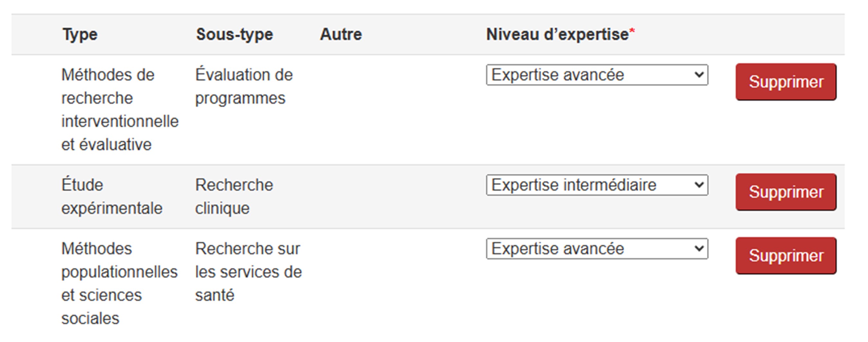The height and width of the screenshot is (342, 868).
Task: Select the Autre column header
Action: tap(341, 34)
